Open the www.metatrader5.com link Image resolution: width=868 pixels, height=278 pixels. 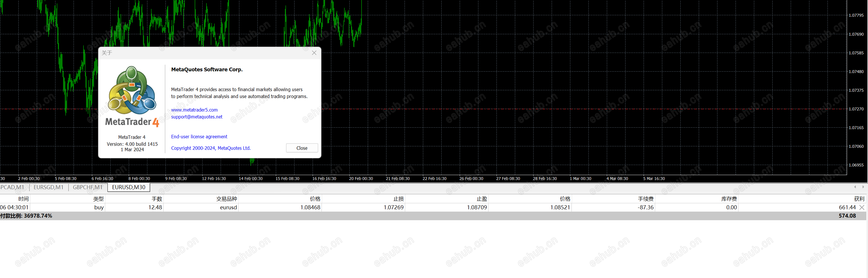195,110
